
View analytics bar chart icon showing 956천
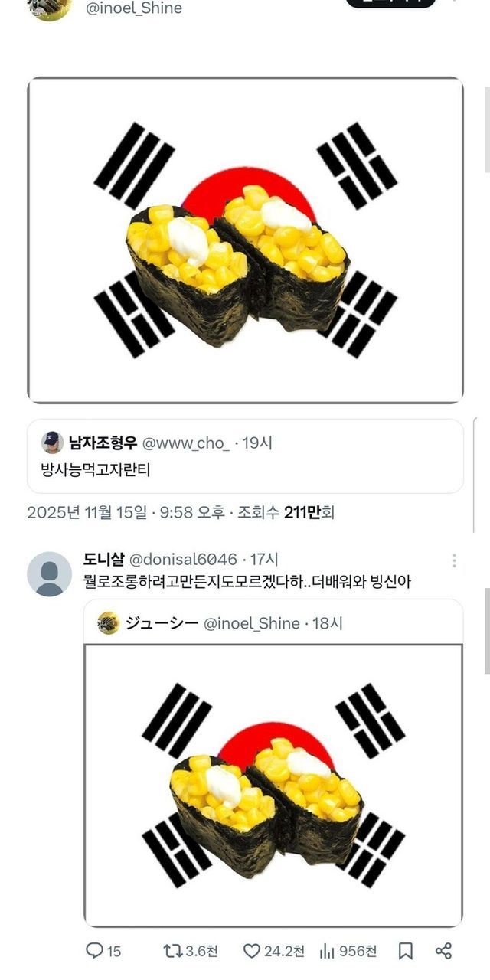[327, 951]
